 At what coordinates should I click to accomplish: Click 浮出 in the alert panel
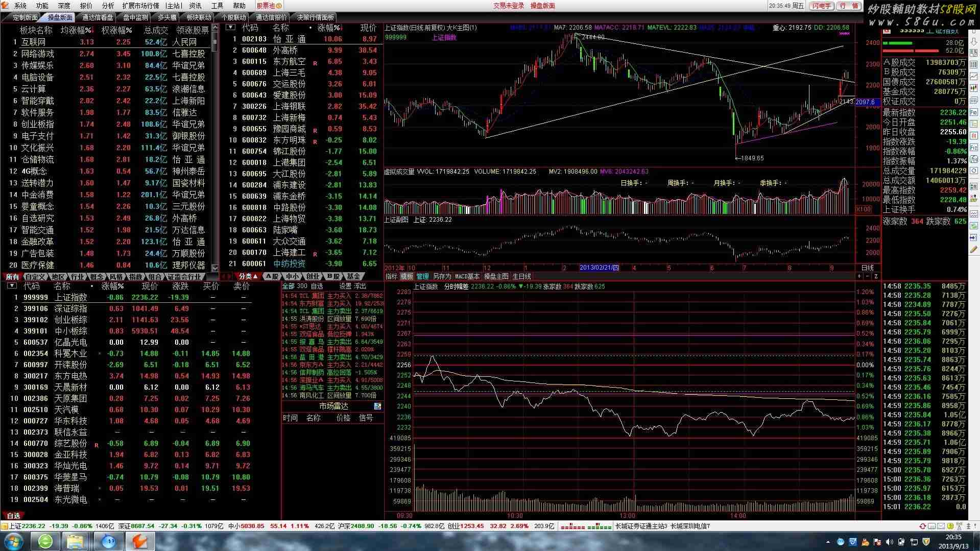pos(360,286)
